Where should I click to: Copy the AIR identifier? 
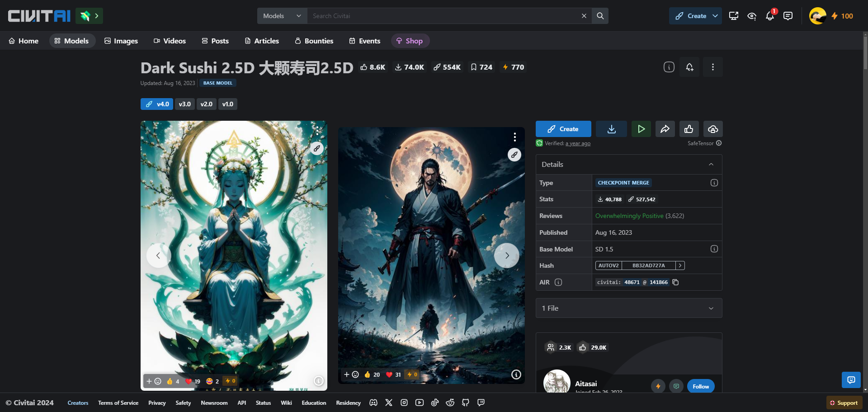pyautogui.click(x=675, y=282)
